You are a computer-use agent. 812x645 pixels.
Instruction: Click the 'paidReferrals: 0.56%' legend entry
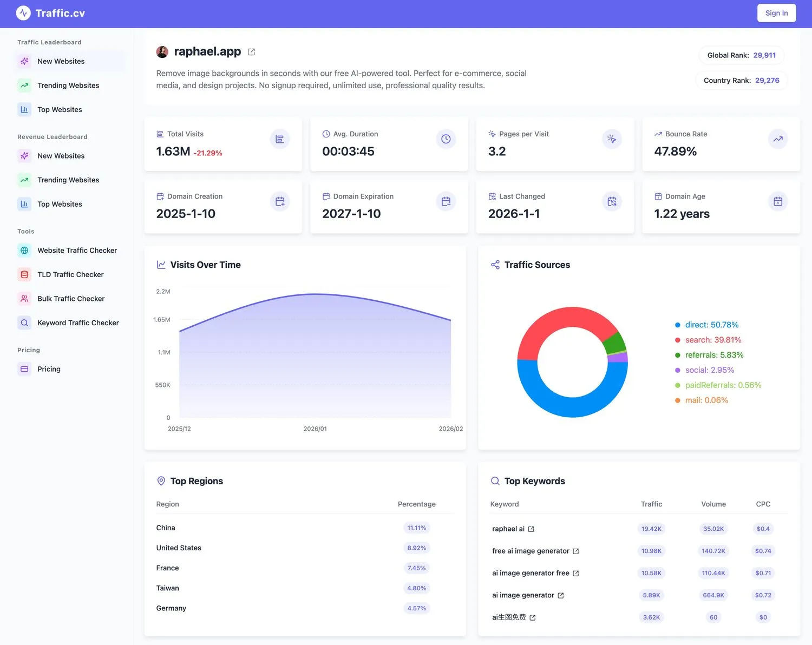tap(718, 385)
